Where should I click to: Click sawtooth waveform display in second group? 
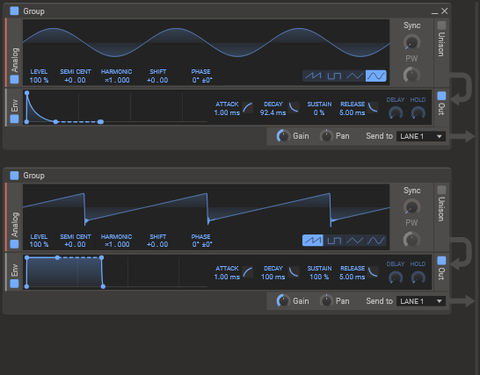(206, 208)
